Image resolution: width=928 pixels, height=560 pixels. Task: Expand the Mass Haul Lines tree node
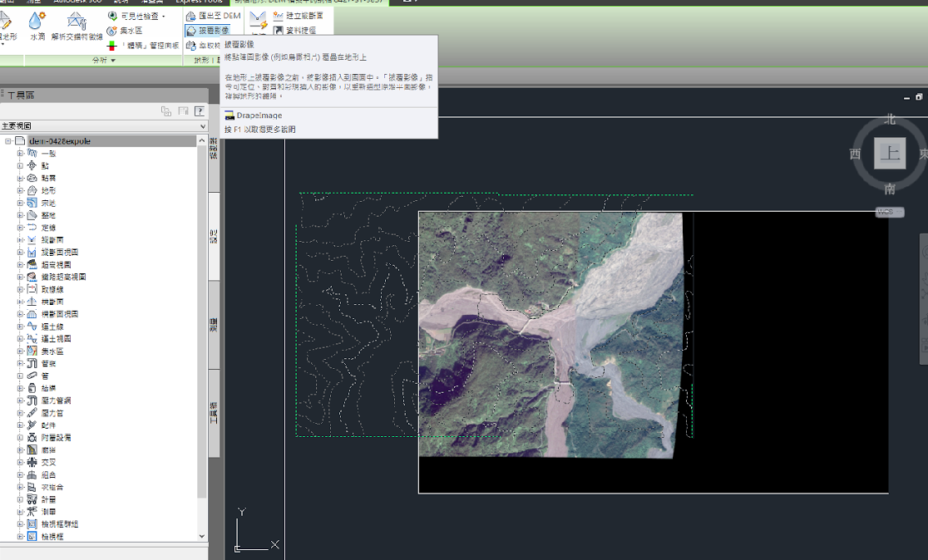point(20,327)
